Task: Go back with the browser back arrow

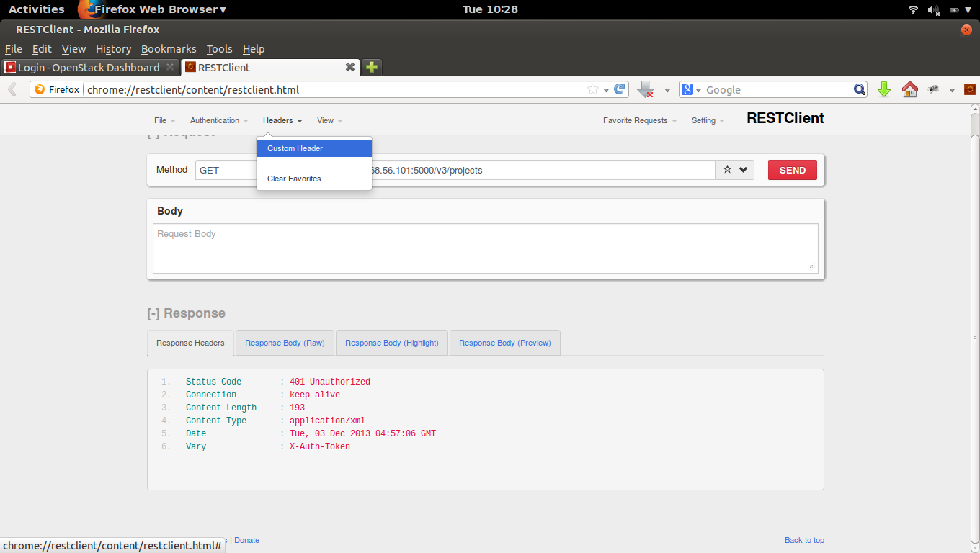Action: pyautogui.click(x=12, y=90)
